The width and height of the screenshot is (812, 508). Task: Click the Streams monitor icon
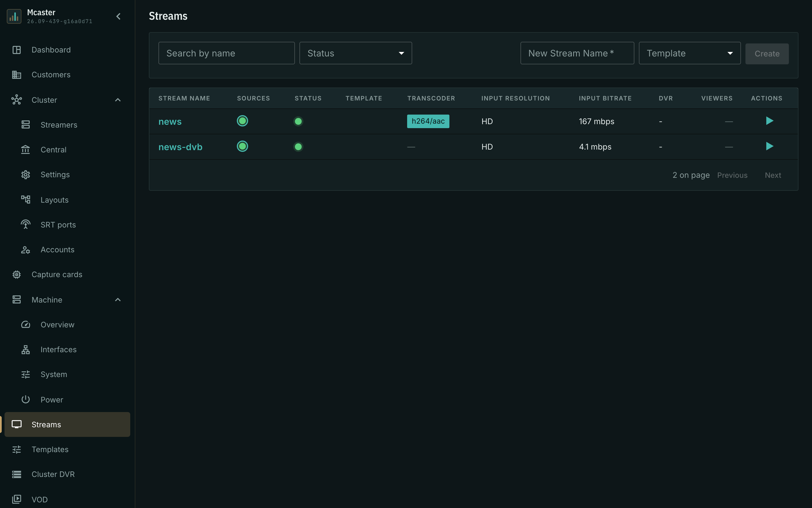pos(16,424)
